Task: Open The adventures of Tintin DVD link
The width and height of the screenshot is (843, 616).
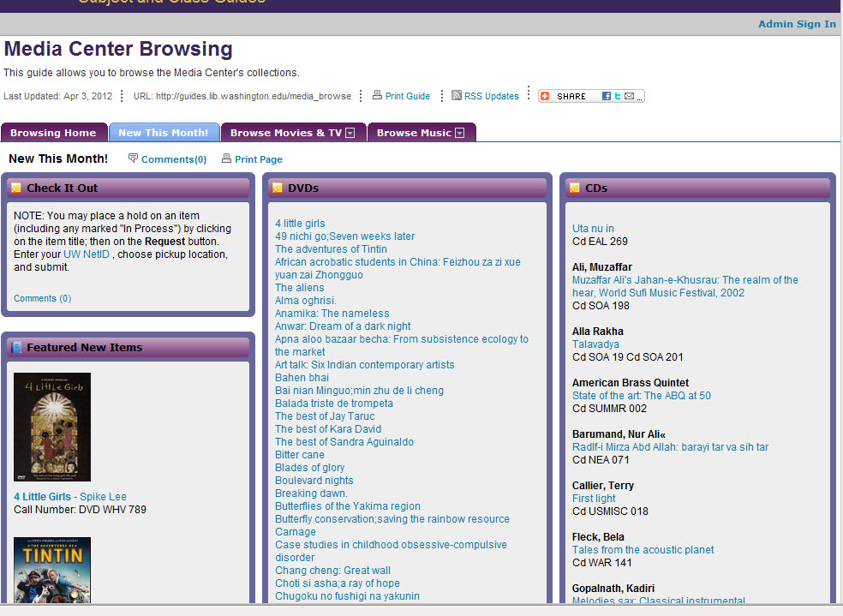Action: click(x=331, y=249)
